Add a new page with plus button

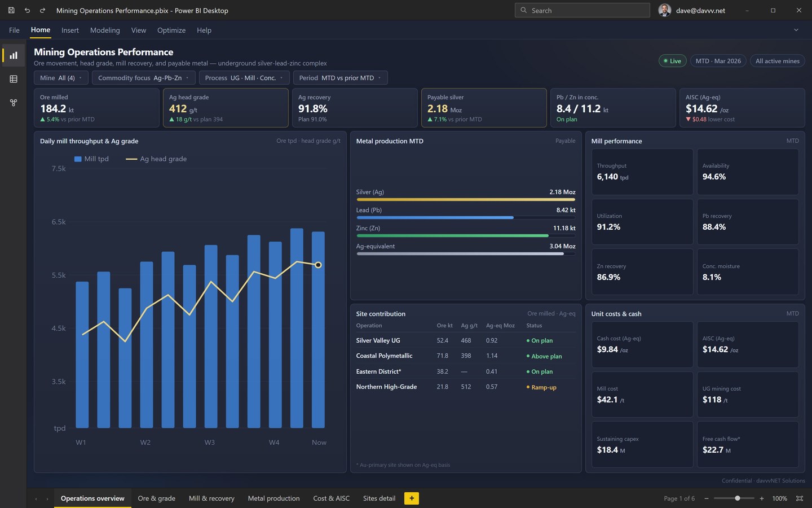point(412,498)
